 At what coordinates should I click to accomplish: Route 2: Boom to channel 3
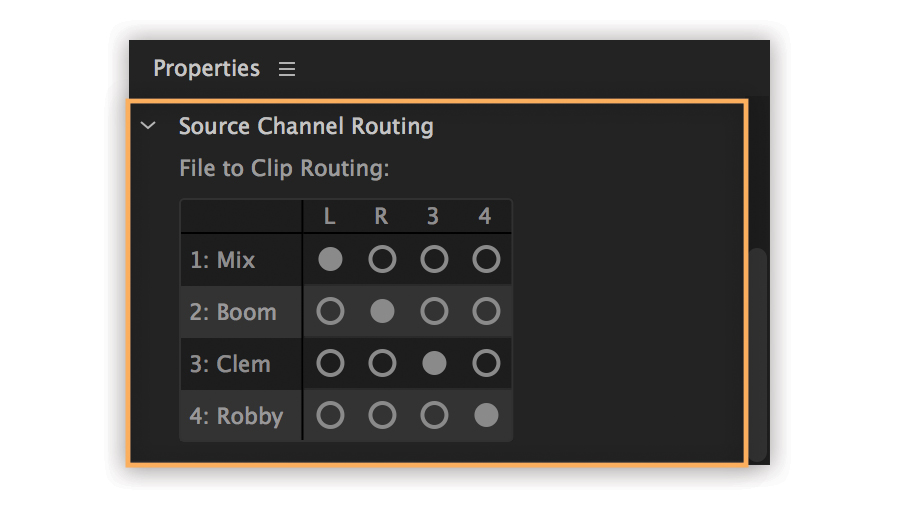(434, 312)
